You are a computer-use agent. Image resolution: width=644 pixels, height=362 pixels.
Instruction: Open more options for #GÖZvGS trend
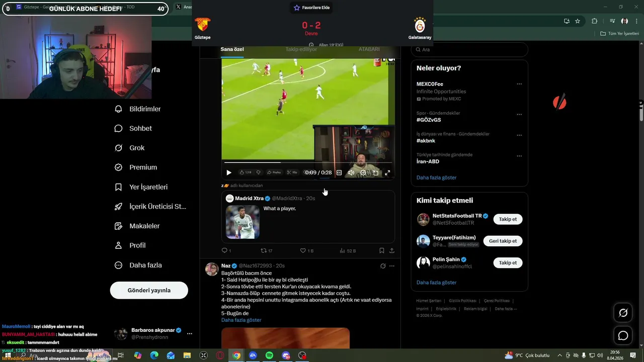point(519,114)
